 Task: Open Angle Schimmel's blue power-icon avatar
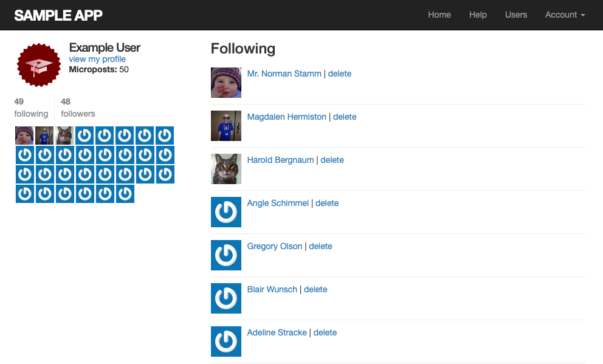click(226, 212)
